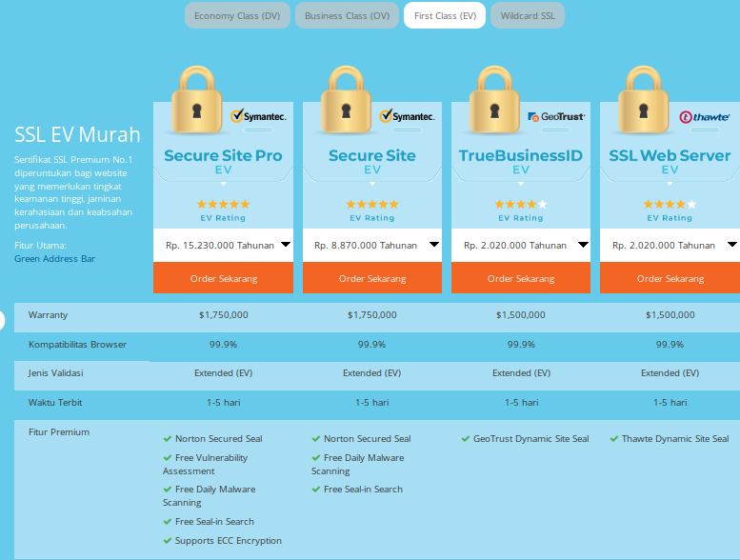740x560 pixels.
Task: Click star rating under Secure Site Pro
Action: pos(223,204)
